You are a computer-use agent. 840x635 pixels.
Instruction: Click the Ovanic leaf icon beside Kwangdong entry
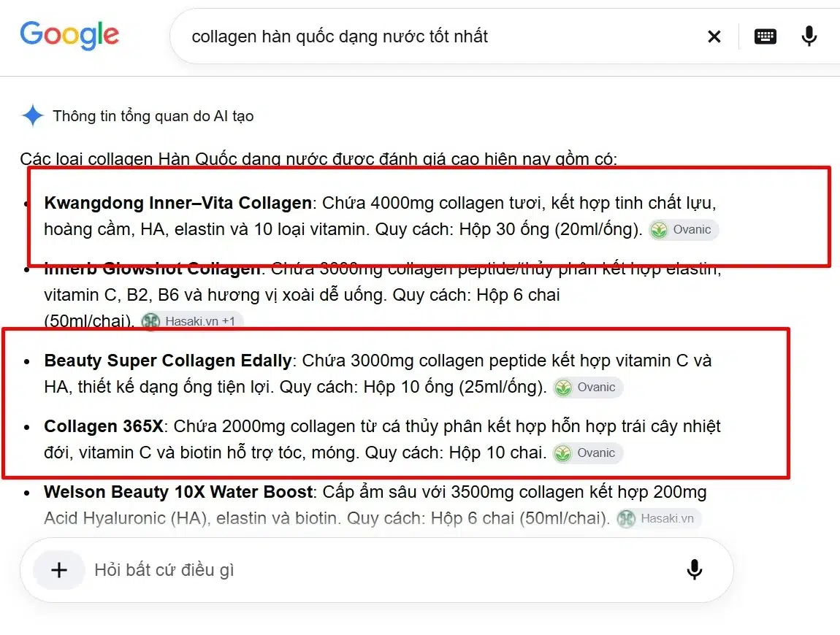[659, 230]
